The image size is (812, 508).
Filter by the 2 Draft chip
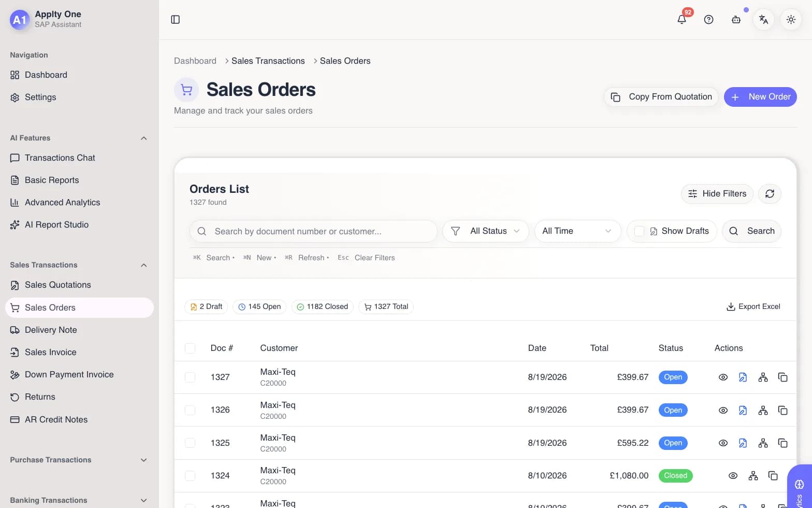(206, 307)
